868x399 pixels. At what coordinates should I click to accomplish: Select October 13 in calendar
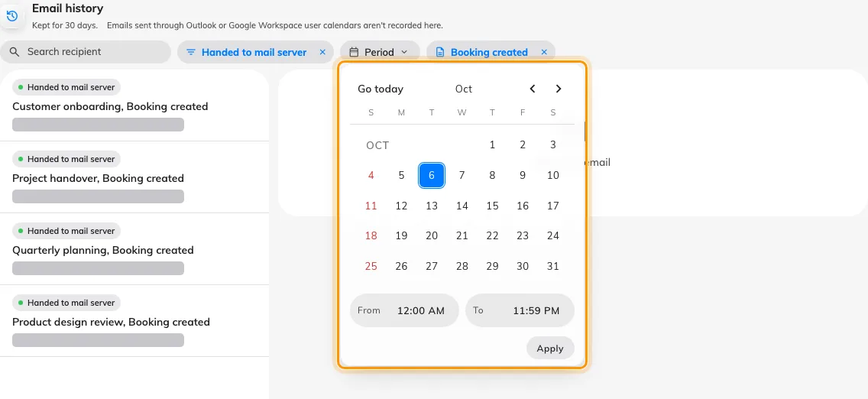coord(432,206)
